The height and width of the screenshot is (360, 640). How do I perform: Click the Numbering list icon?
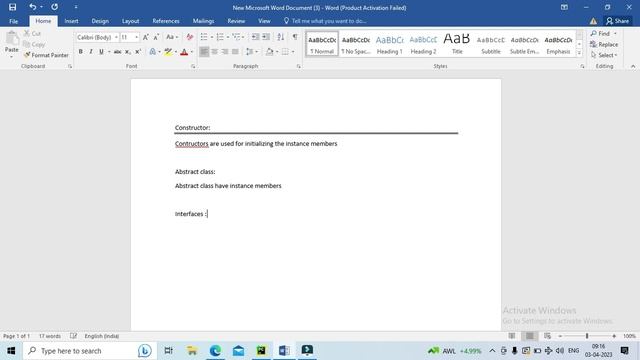tap(220, 37)
